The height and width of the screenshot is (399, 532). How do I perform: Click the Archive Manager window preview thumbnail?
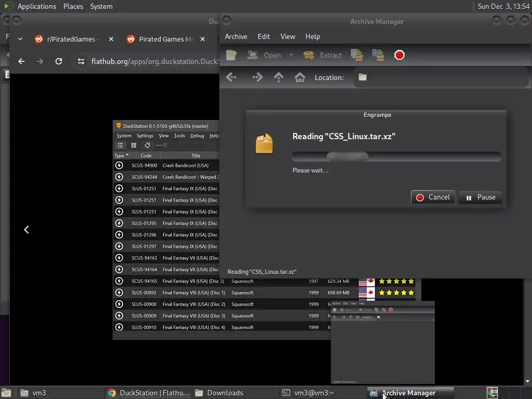(x=383, y=342)
